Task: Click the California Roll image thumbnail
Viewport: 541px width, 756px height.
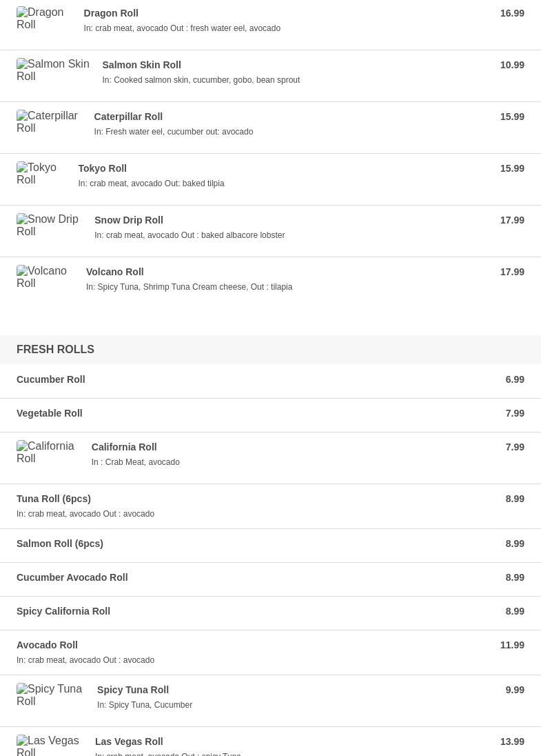Action: click(x=48, y=452)
